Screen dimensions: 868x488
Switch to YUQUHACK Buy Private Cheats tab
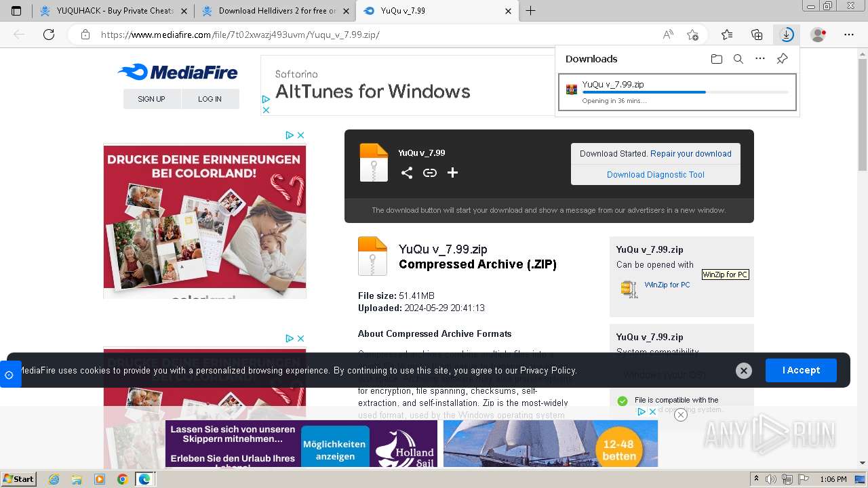click(113, 11)
